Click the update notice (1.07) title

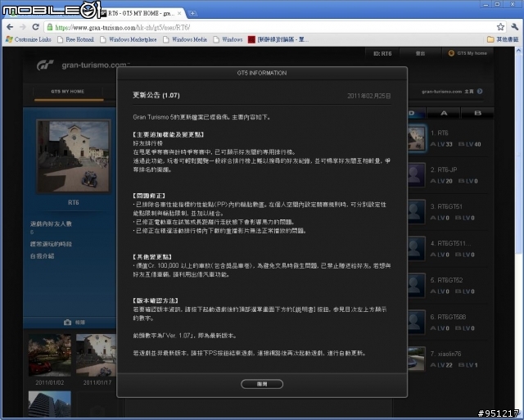[156, 95]
